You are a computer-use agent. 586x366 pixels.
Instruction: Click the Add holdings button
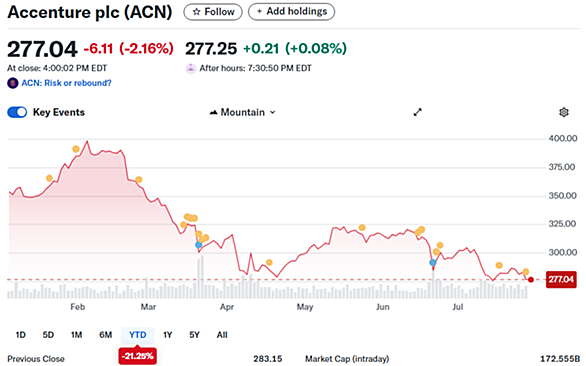[x=292, y=12]
